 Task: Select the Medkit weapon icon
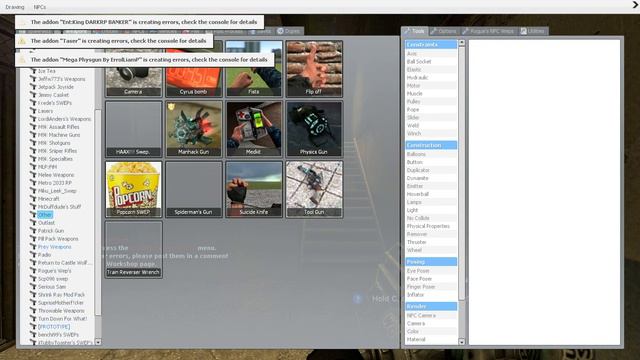coord(254,129)
